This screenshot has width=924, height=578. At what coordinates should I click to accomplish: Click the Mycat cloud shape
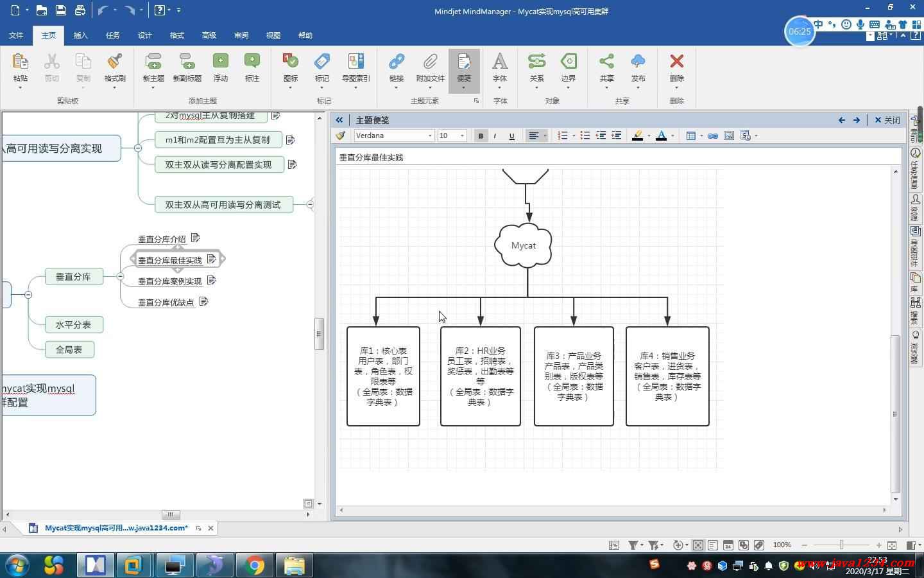coord(524,245)
